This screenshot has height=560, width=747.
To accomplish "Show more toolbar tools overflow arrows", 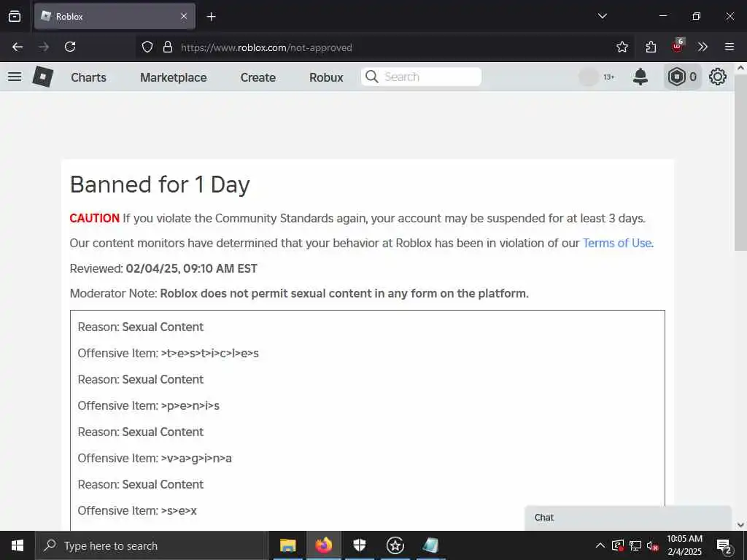I will tap(703, 47).
